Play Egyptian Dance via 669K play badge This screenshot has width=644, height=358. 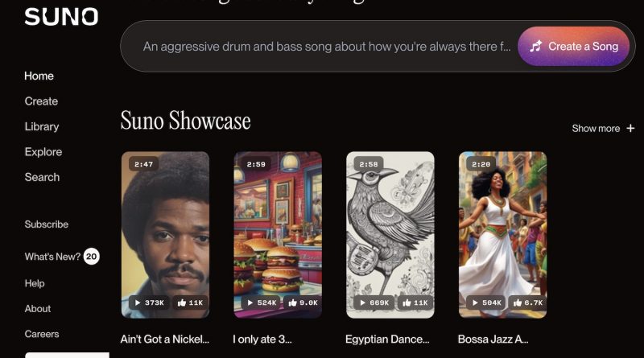click(x=374, y=303)
